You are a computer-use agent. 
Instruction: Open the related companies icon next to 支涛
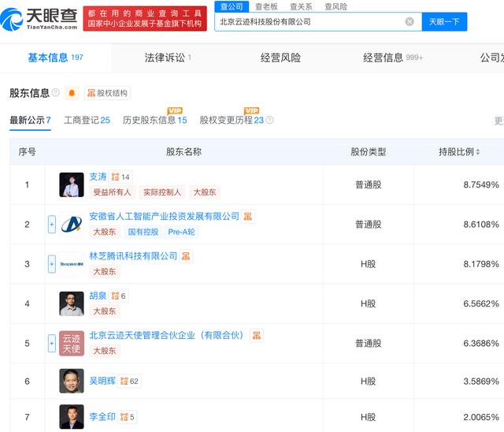[115, 177]
